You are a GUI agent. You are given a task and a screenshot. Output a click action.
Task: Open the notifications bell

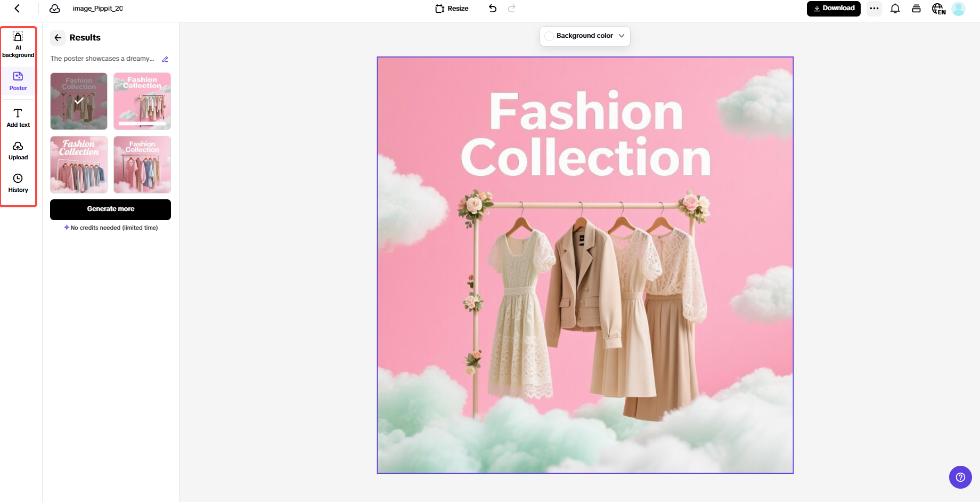tap(895, 9)
